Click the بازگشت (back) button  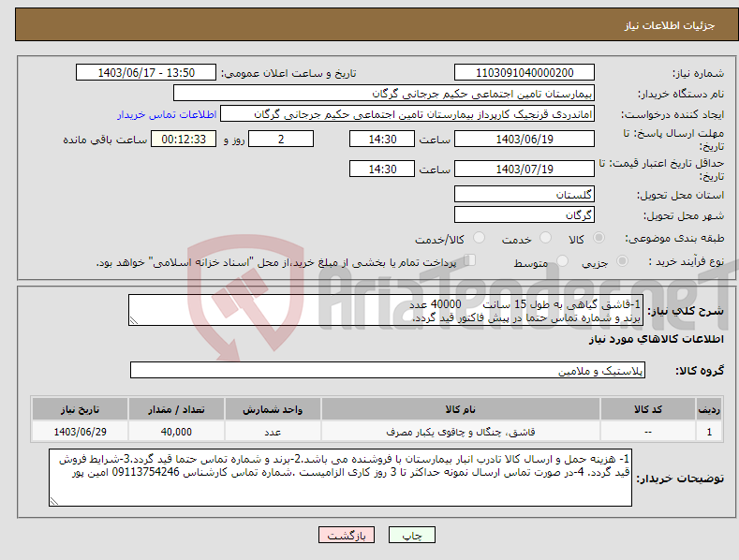347,535
